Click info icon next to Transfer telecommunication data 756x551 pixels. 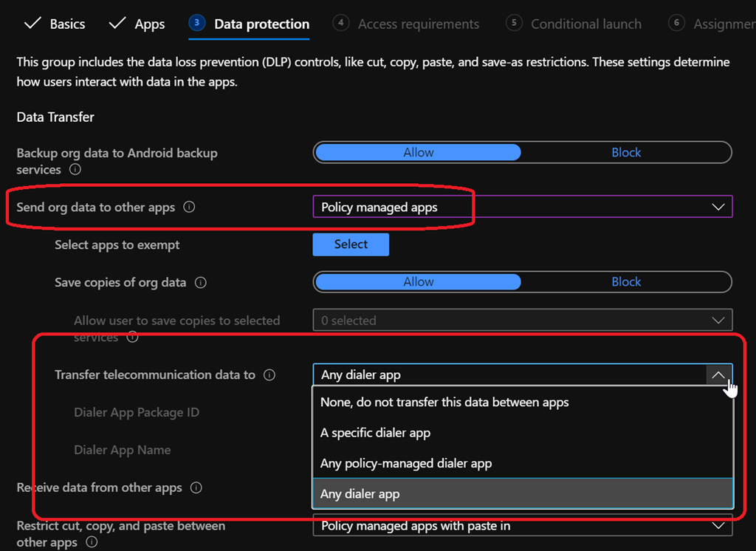click(269, 375)
